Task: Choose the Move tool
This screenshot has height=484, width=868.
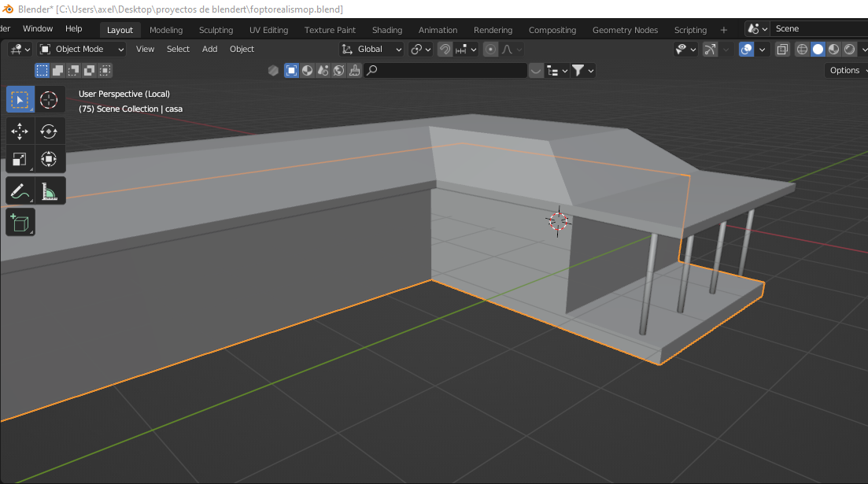Action: click(x=20, y=131)
